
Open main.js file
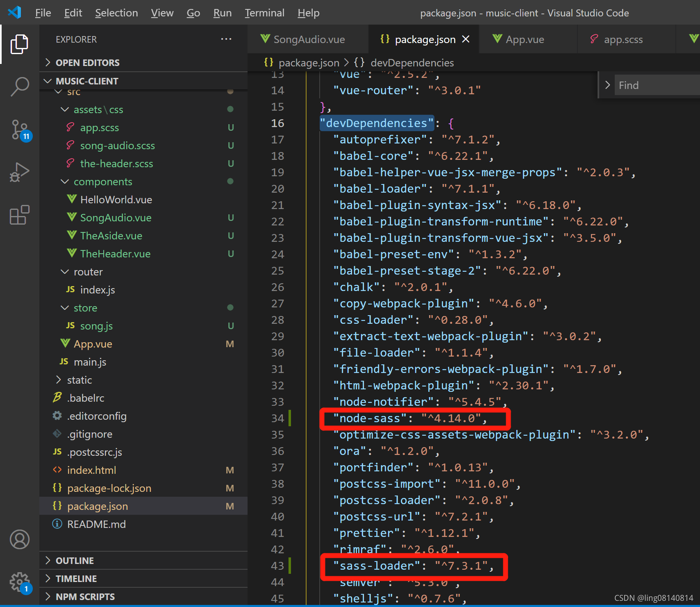pos(143,362)
